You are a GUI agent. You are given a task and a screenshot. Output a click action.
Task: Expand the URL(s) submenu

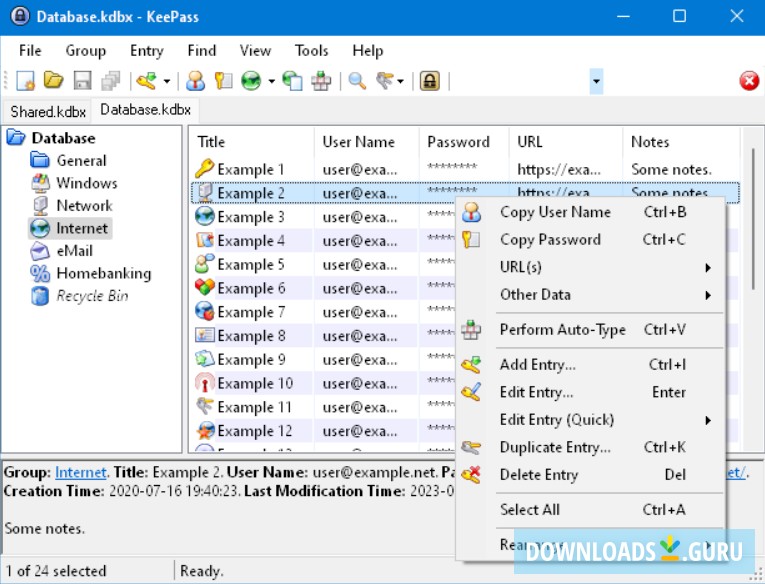pos(591,267)
